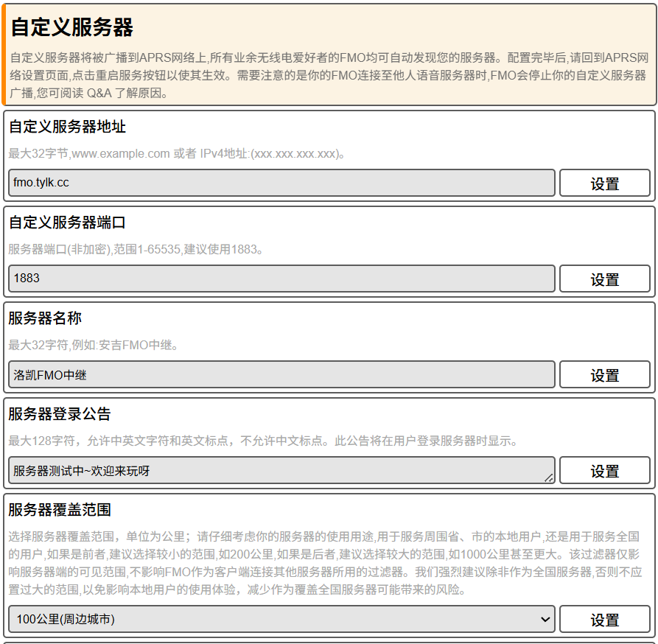Click the 服务器名称 section heading
This screenshot has height=644, width=658.
pos(45,318)
